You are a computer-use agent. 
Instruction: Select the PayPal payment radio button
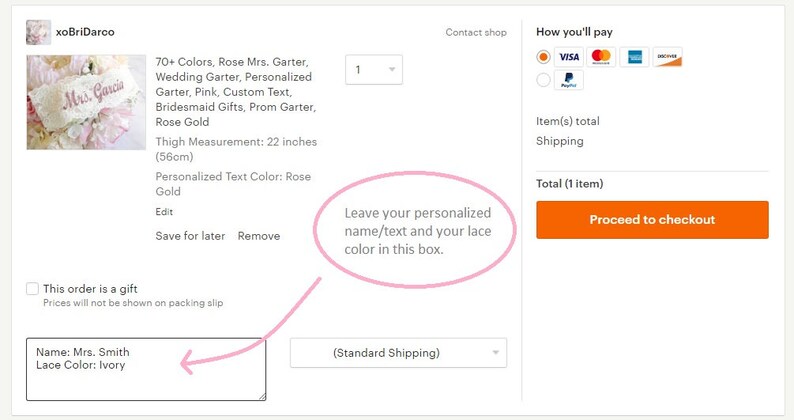coord(543,80)
